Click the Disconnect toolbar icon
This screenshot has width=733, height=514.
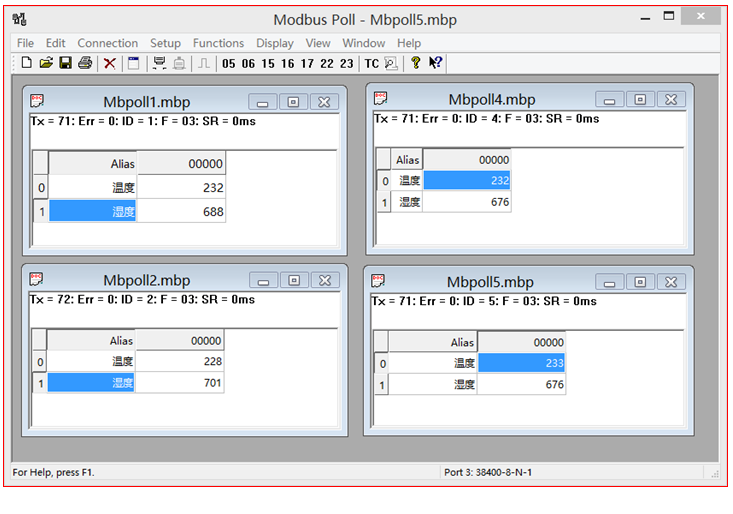click(179, 63)
